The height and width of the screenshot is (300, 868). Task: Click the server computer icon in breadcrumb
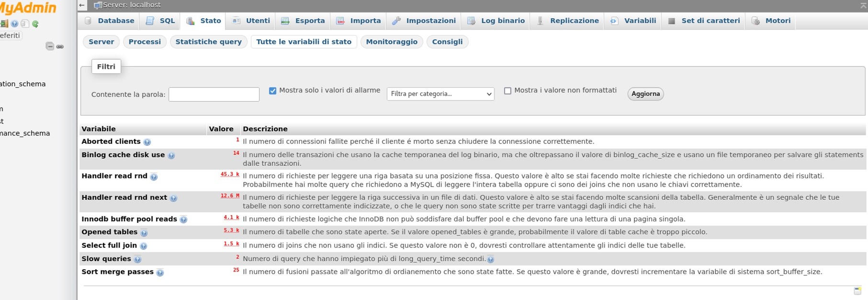98,5
